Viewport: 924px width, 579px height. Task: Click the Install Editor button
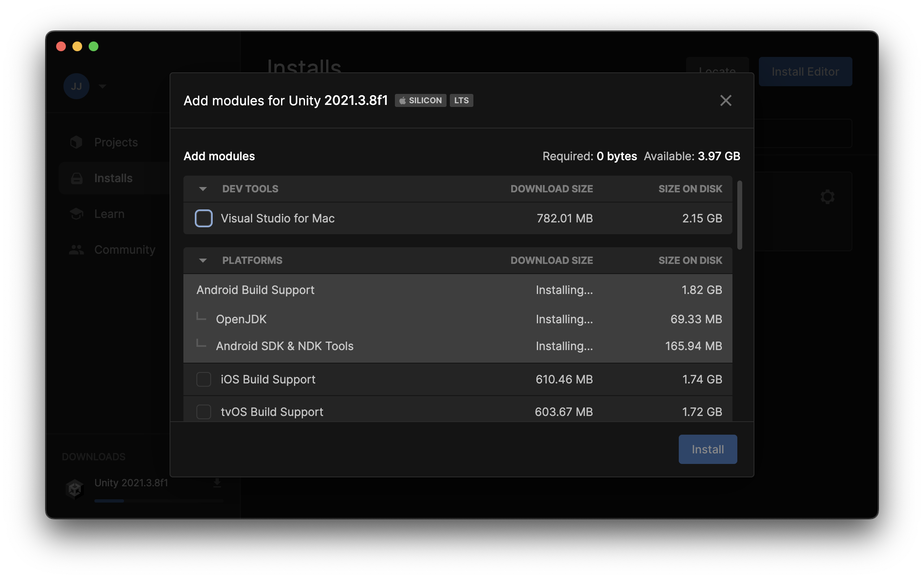pyautogui.click(x=805, y=72)
